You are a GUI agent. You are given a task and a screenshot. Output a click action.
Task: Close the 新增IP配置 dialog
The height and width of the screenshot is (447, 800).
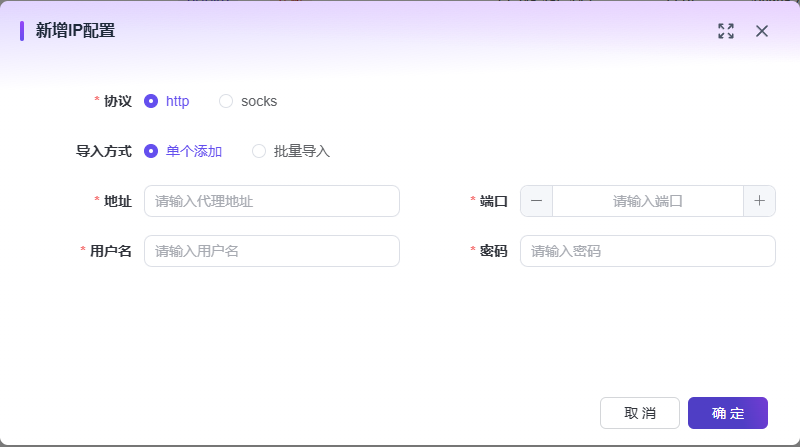(x=762, y=31)
